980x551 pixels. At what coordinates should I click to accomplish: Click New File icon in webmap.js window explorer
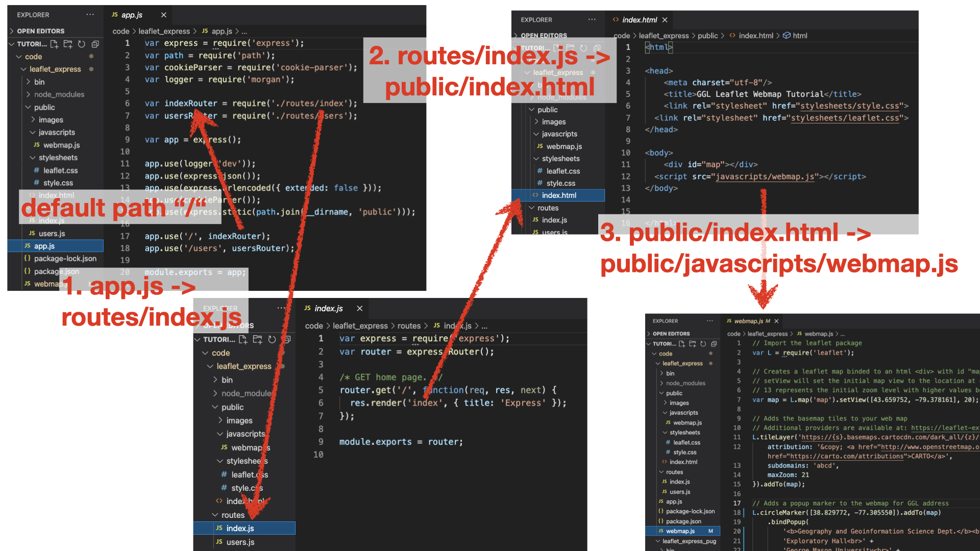(682, 344)
